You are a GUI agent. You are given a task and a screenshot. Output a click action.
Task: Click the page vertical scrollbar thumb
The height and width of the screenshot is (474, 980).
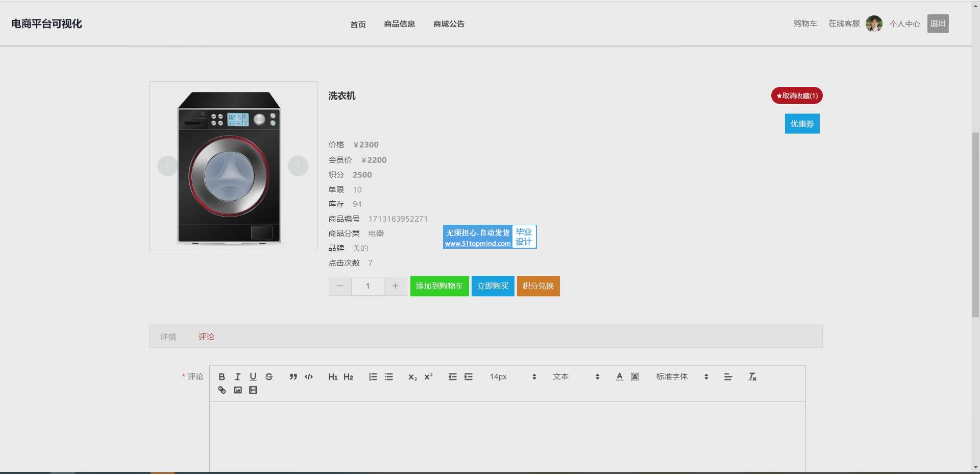click(975, 225)
